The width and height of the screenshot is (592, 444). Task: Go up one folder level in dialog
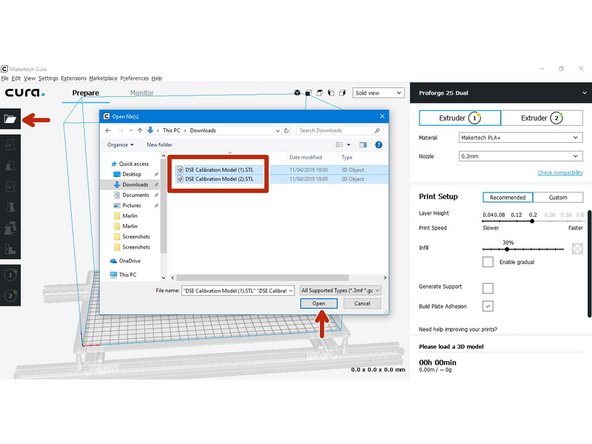pyautogui.click(x=140, y=130)
